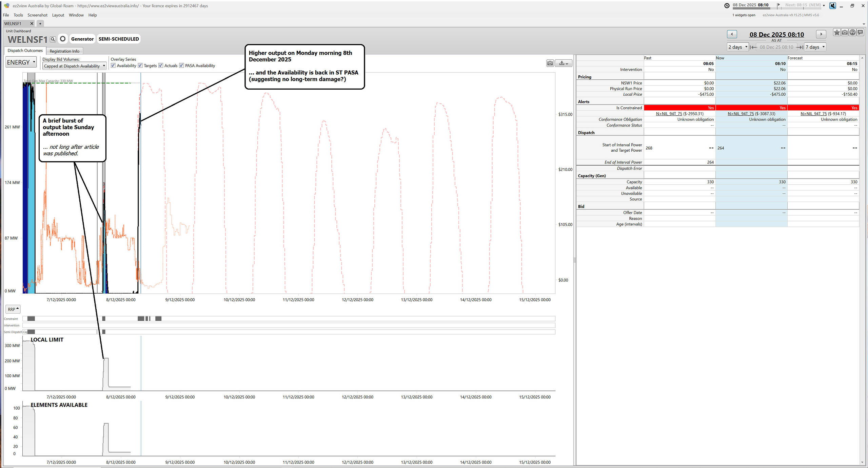This screenshot has width=868, height=468.
Task: Open the Layout menu
Action: pos(58,15)
